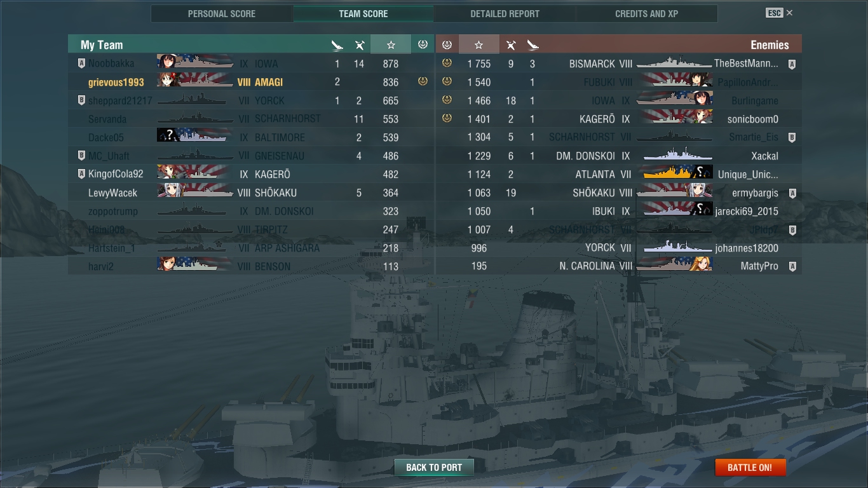
Task: Sort Enemies by achievements medal icon
Action: (x=447, y=44)
